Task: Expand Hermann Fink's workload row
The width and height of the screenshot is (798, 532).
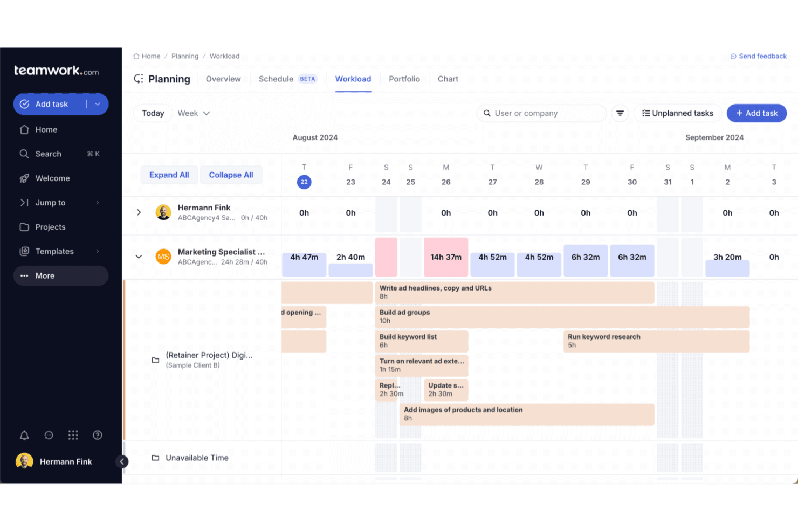Action: click(x=139, y=212)
